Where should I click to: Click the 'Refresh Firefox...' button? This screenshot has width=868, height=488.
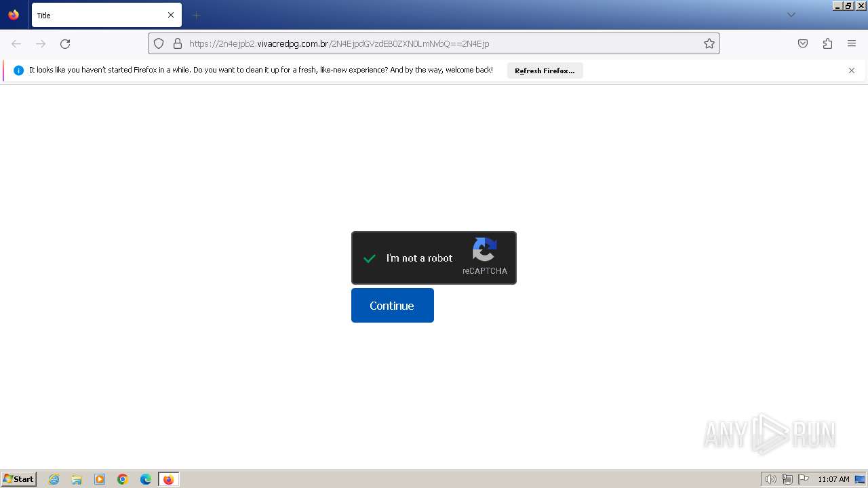point(545,70)
